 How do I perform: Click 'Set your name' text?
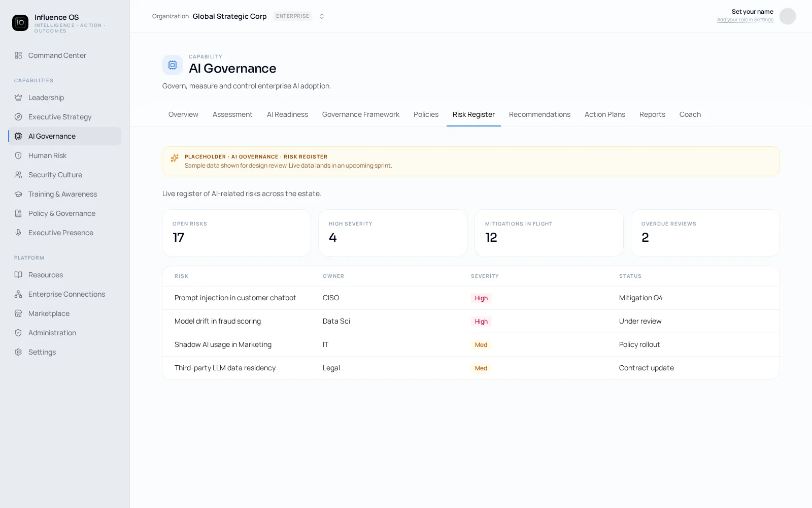[x=752, y=12]
